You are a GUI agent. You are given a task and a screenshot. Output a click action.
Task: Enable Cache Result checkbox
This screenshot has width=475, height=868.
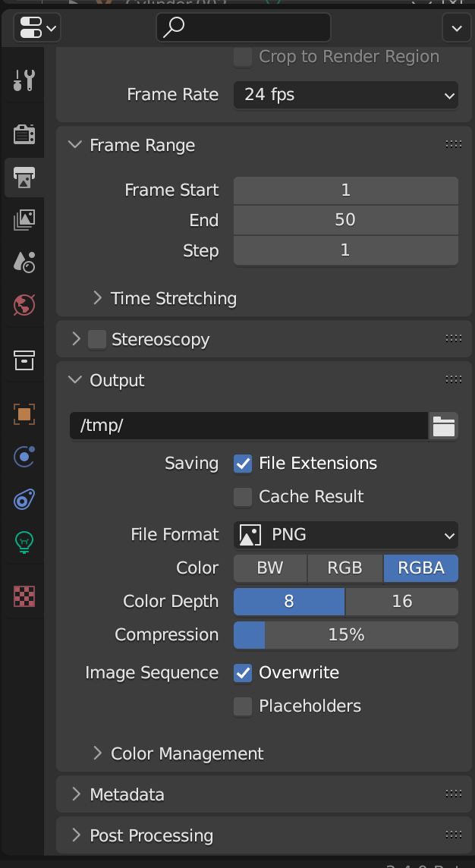(243, 497)
